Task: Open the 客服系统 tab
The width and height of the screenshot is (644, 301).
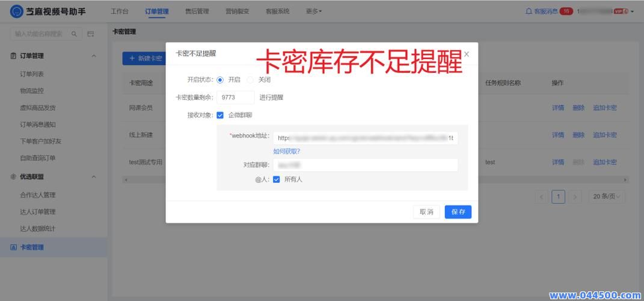Action: pos(278,11)
